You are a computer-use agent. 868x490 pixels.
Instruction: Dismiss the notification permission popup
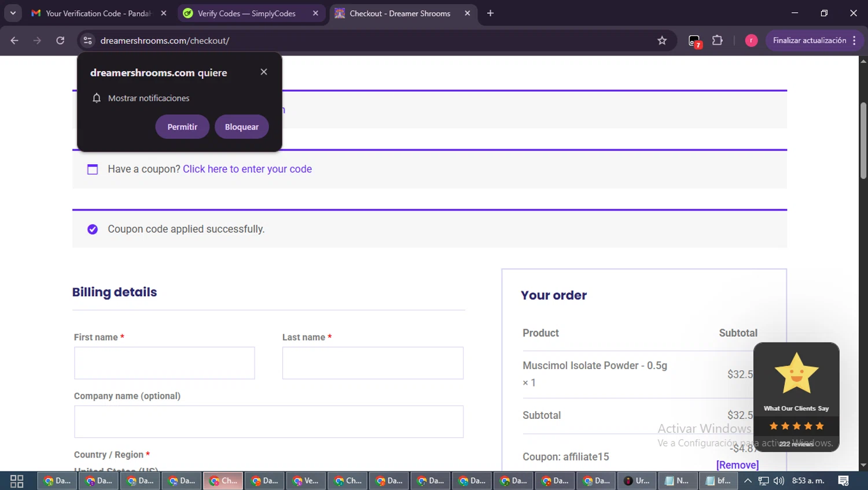(264, 72)
